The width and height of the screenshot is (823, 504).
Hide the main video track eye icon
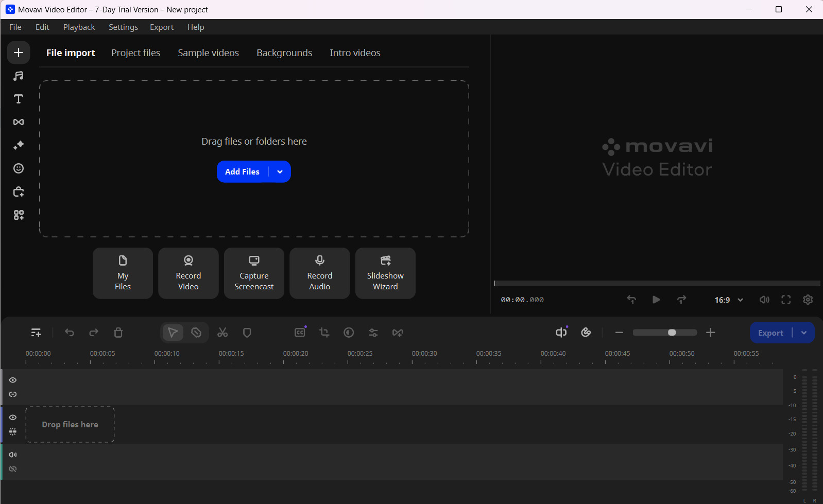[13, 418]
